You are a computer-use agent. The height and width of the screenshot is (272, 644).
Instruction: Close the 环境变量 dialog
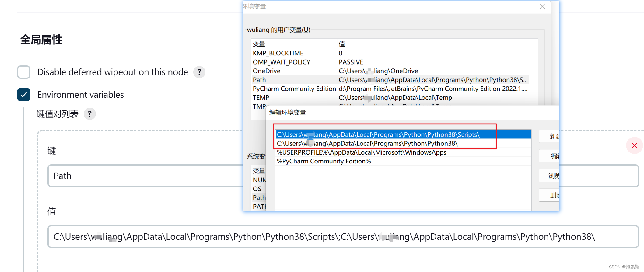pyautogui.click(x=542, y=6)
